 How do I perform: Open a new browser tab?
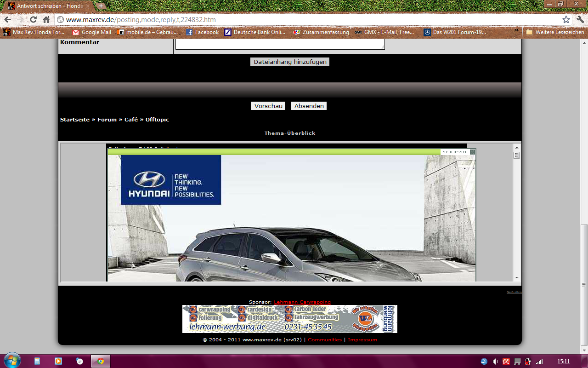[101, 6]
